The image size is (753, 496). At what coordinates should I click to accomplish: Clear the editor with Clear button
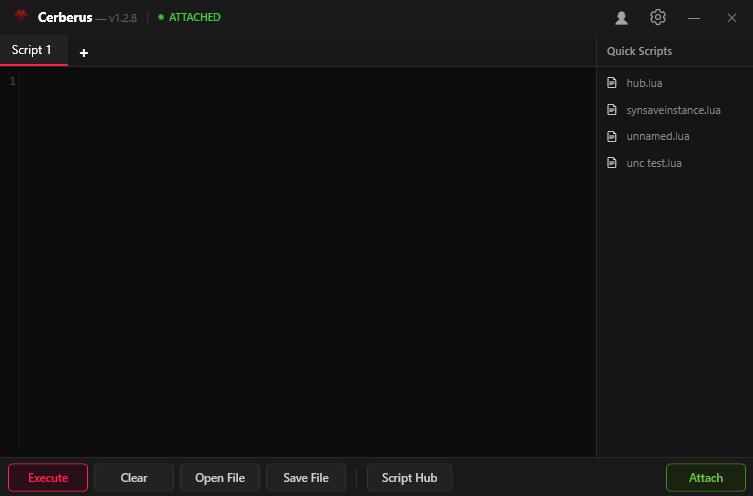134,478
